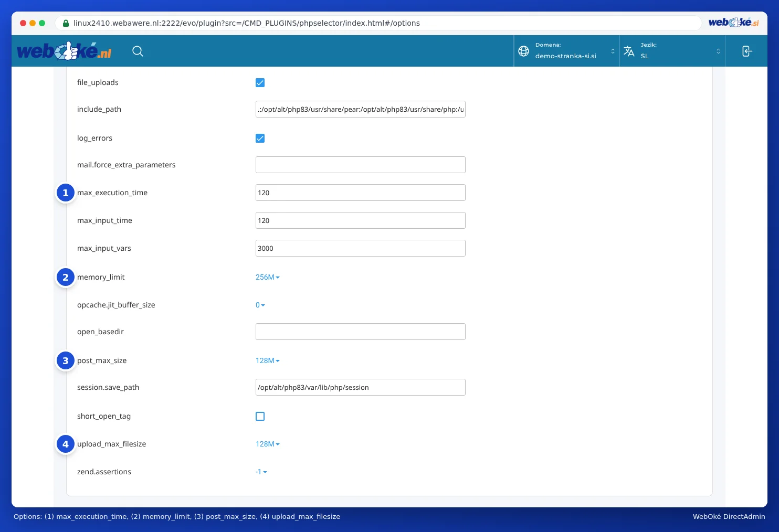Expand the post_max_size 128M dropdown
This screenshot has height=532, width=779.
(x=268, y=360)
